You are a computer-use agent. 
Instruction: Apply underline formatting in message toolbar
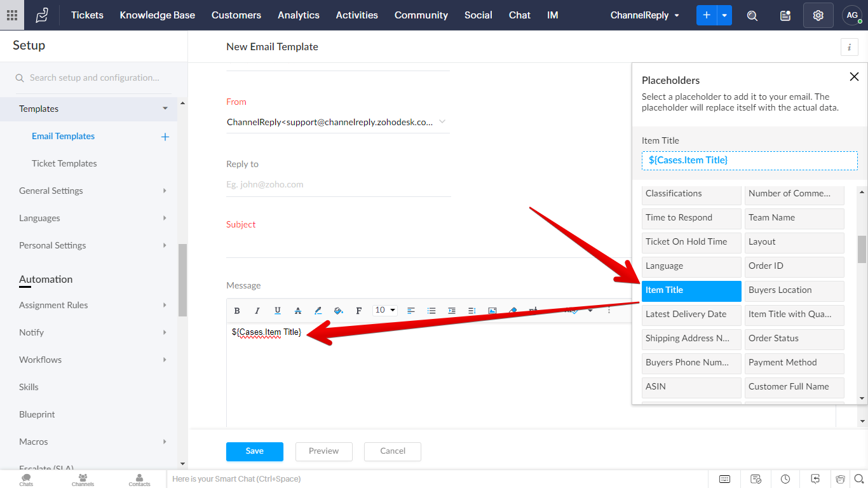pos(278,311)
